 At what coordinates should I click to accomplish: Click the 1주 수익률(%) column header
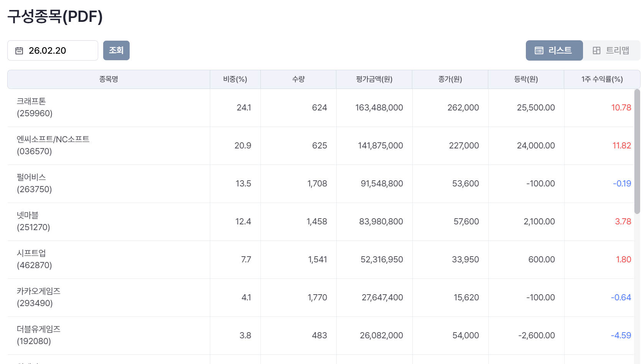pyautogui.click(x=602, y=79)
